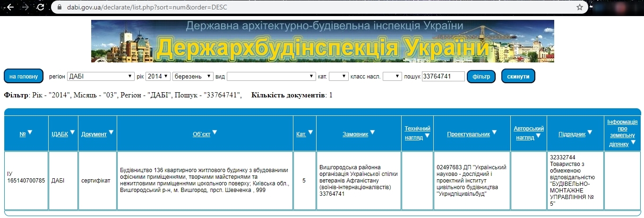Open the month dropdown showing березень

(193, 76)
